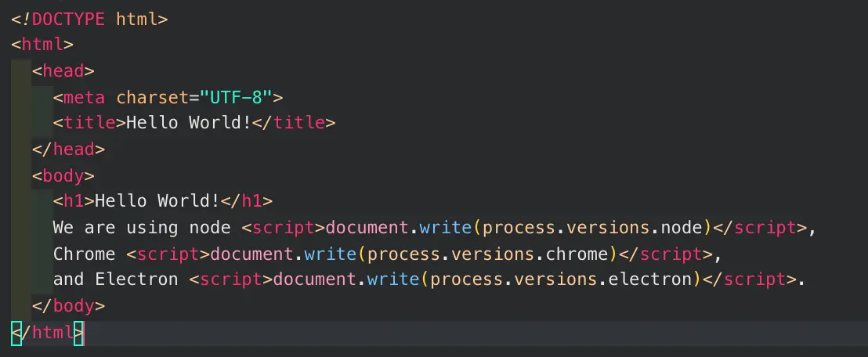Click process.versions.node expression
Viewport: 868px width, 357px height.
tap(596, 228)
